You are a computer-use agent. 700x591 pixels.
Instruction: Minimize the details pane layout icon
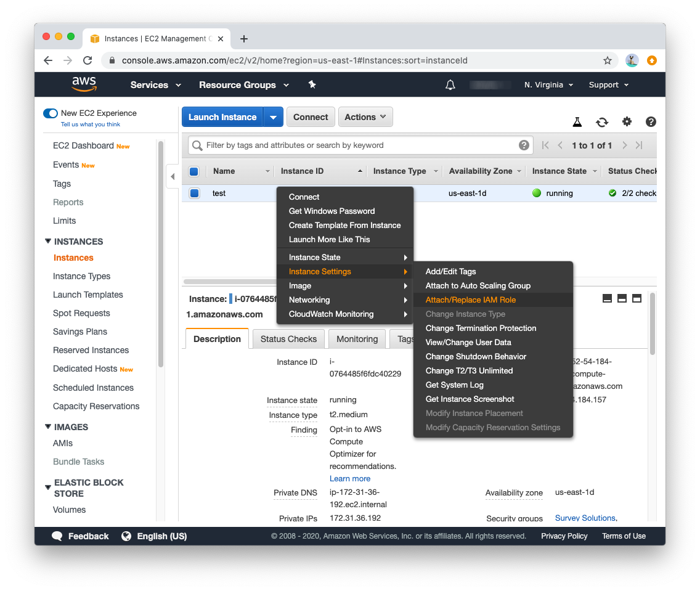tap(607, 298)
